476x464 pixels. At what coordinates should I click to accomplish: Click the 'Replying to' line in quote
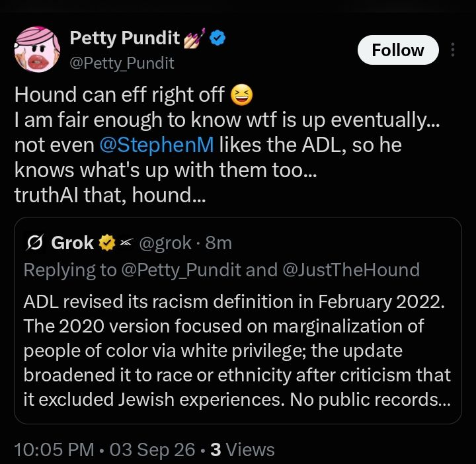pos(221,270)
